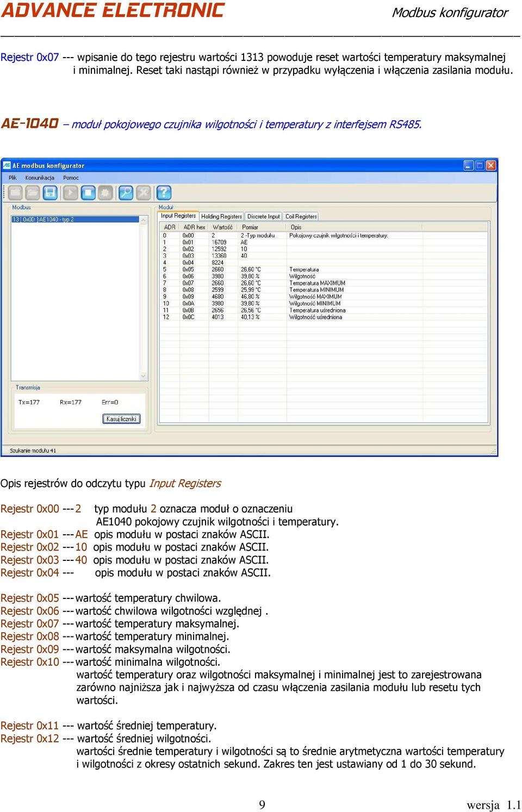The image size is (522, 812).
Task: Click the Save floppy disk icon
Action: coord(50,192)
